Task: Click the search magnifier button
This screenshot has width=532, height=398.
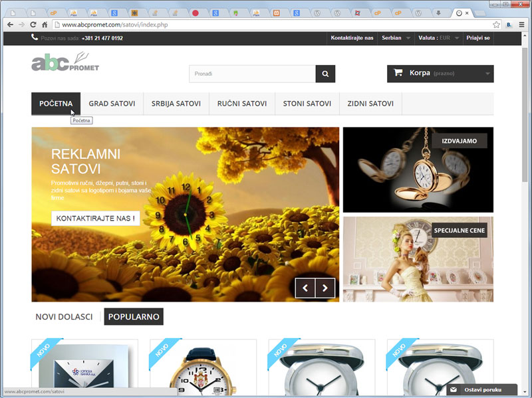Action: pos(325,74)
